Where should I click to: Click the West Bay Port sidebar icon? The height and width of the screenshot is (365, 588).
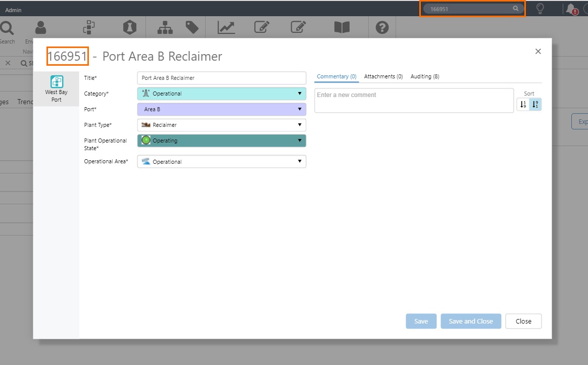(x=56, y=82)
